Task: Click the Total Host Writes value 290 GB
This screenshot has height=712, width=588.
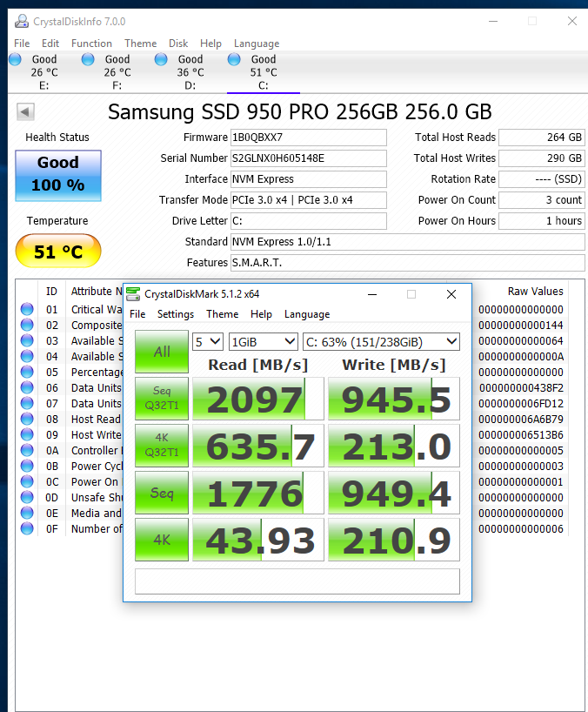Action: [542, 158]
